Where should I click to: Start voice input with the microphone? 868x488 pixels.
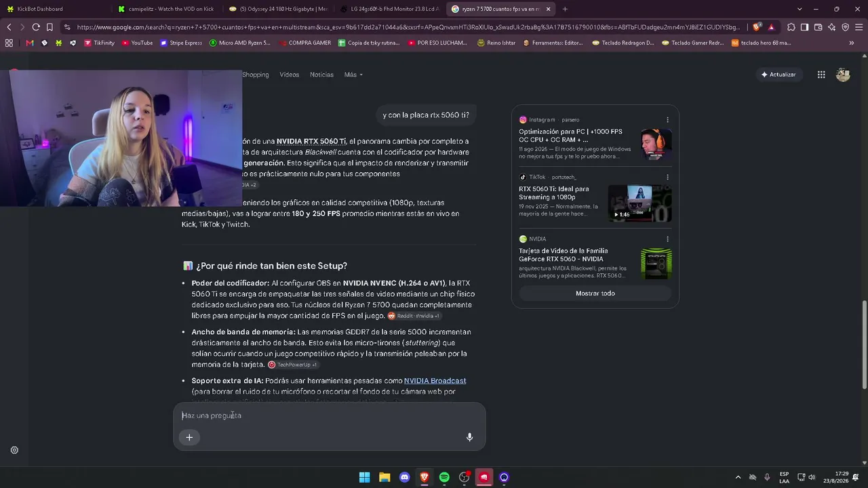[x=469, y=437]
